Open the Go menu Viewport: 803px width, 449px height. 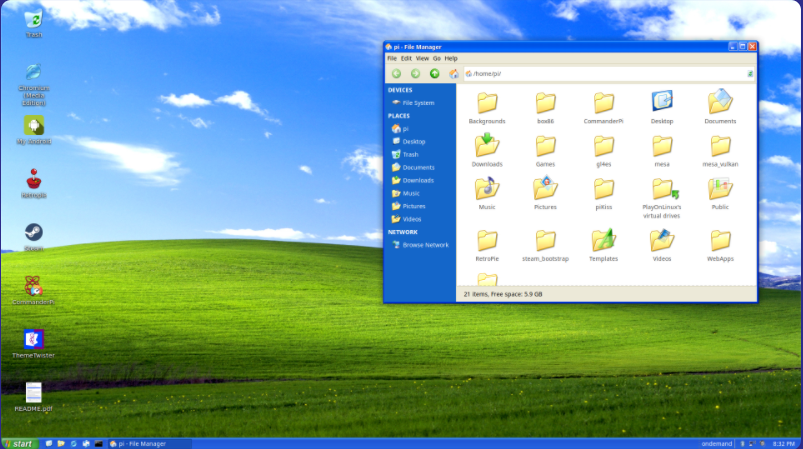(x=437, y=59)
